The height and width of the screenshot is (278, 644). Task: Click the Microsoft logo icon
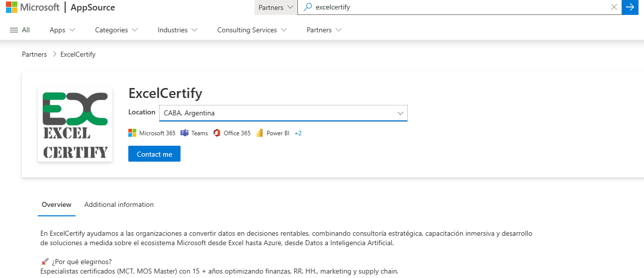tap(12, 7)
